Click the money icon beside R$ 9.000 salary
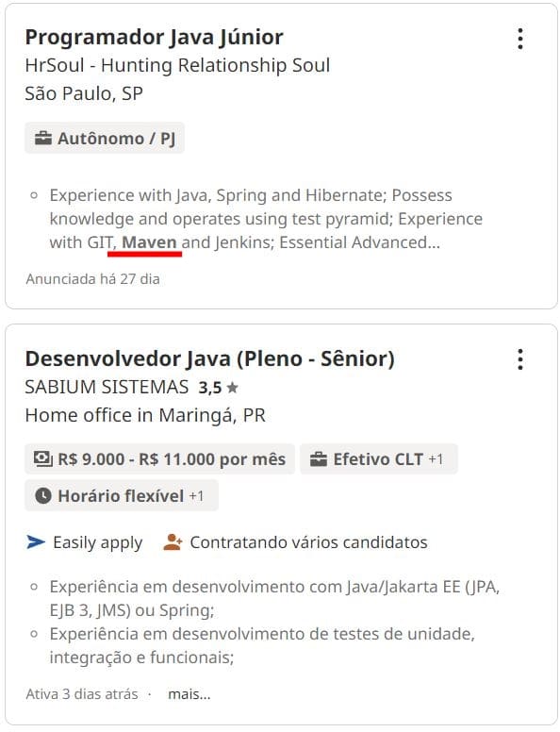The image size is (560, 732). 43,458
